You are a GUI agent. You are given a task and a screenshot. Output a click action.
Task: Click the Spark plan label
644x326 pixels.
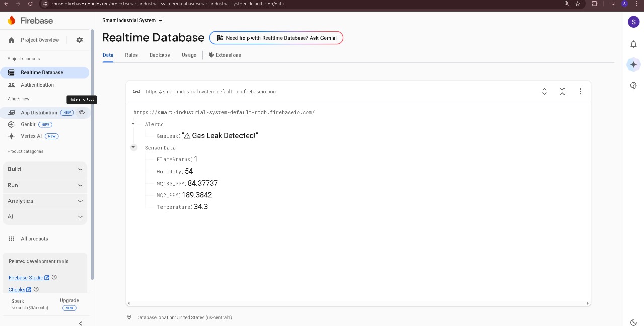pos(18,301)
